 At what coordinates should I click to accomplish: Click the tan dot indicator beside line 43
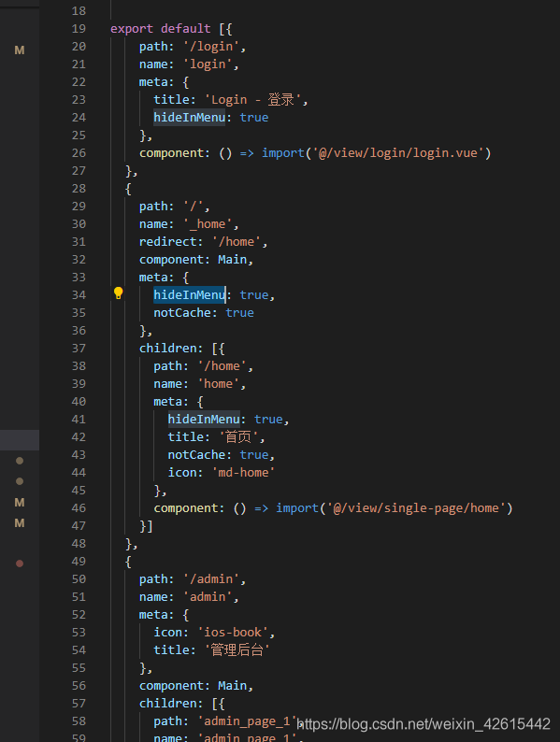(x=20, y=461)
